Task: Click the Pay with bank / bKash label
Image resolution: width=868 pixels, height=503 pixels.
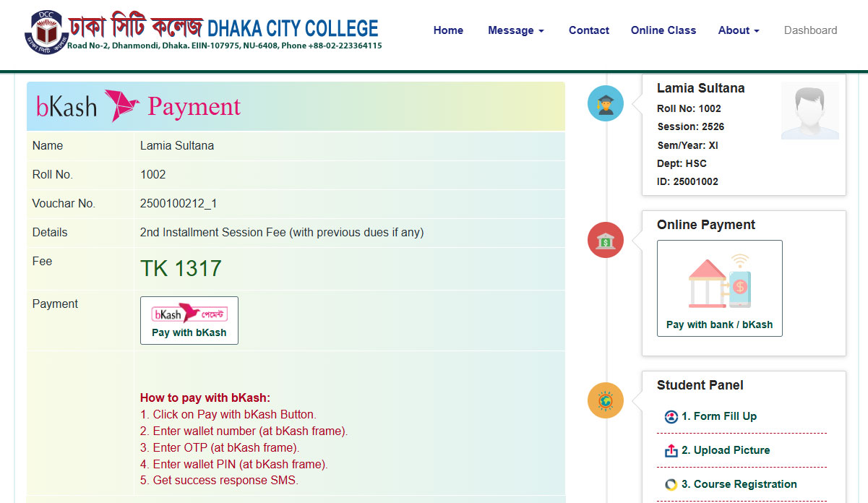Action: [719, 324]
